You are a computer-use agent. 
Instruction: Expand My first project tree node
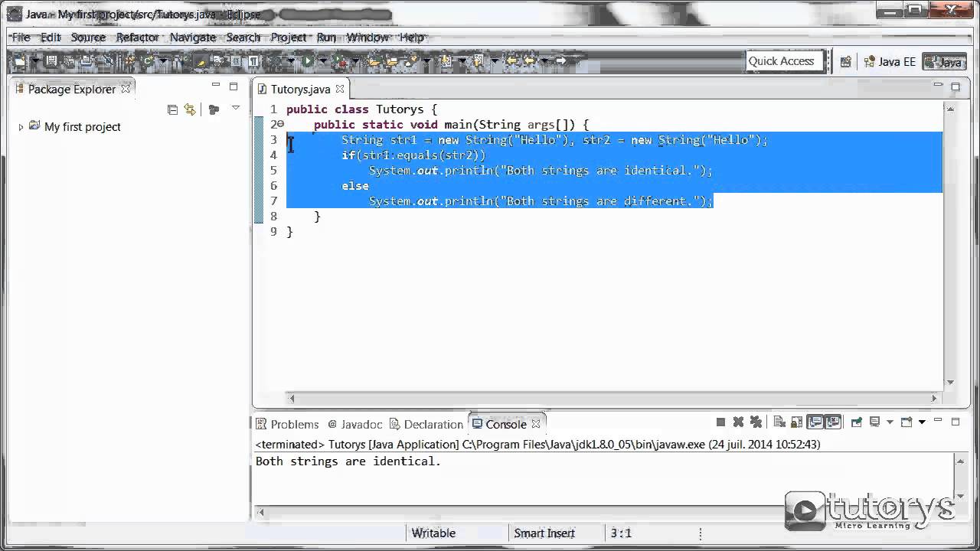point(21,127)
